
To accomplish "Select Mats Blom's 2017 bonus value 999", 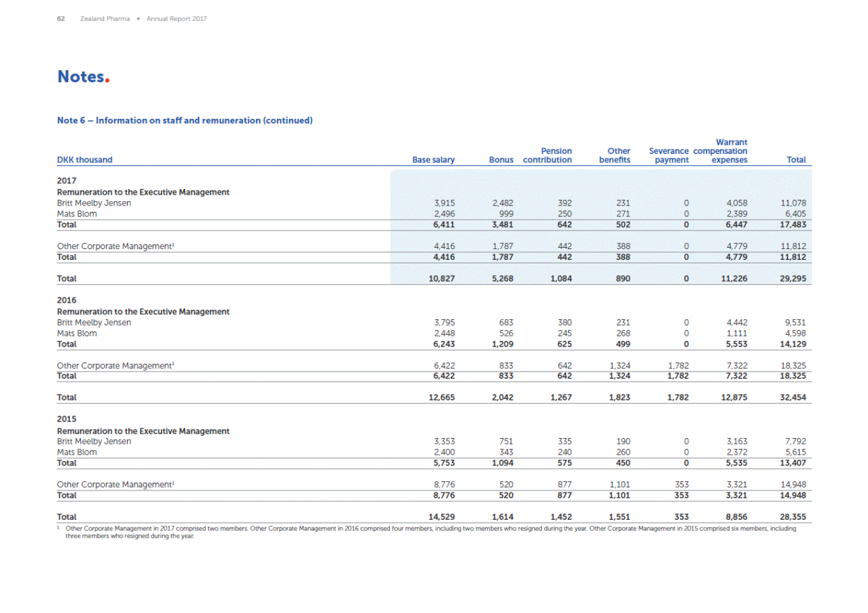I will [506, 214].
